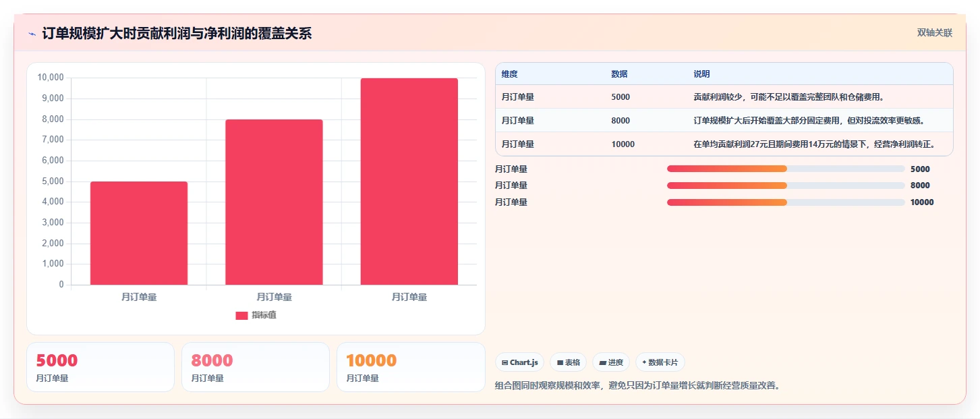This screenshot has width=980, height=419.
Task: Click the x-axis label under the 5,000 bar
Action: (139, 297)
